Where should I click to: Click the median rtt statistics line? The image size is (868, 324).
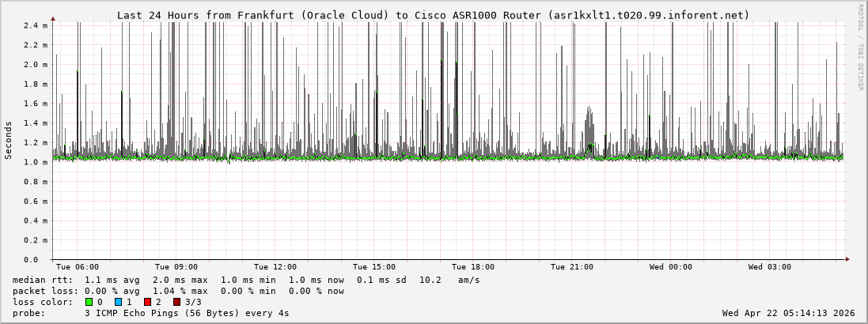(x=245, y=280)
